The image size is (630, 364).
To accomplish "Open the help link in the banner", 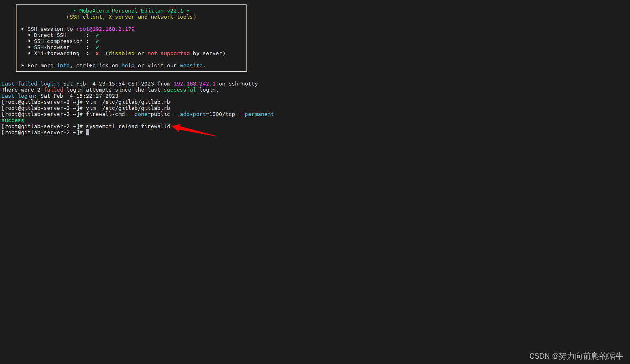I will click(128, 66).
